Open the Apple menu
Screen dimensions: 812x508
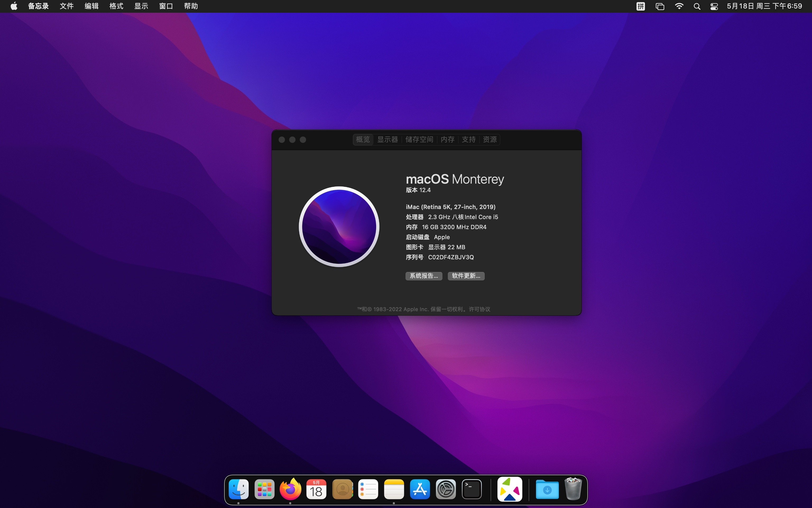coord(14,6)
